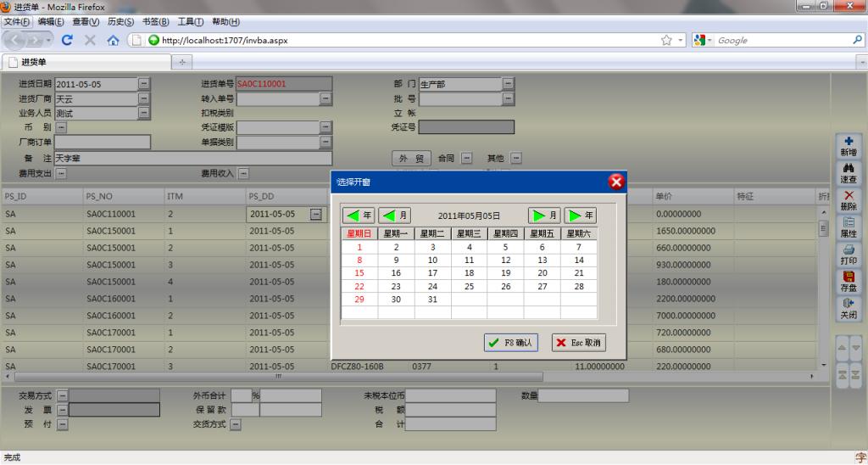Confirm with the F8 确认 button
This screenshot has width=868, height=465.
pos(511,343)
